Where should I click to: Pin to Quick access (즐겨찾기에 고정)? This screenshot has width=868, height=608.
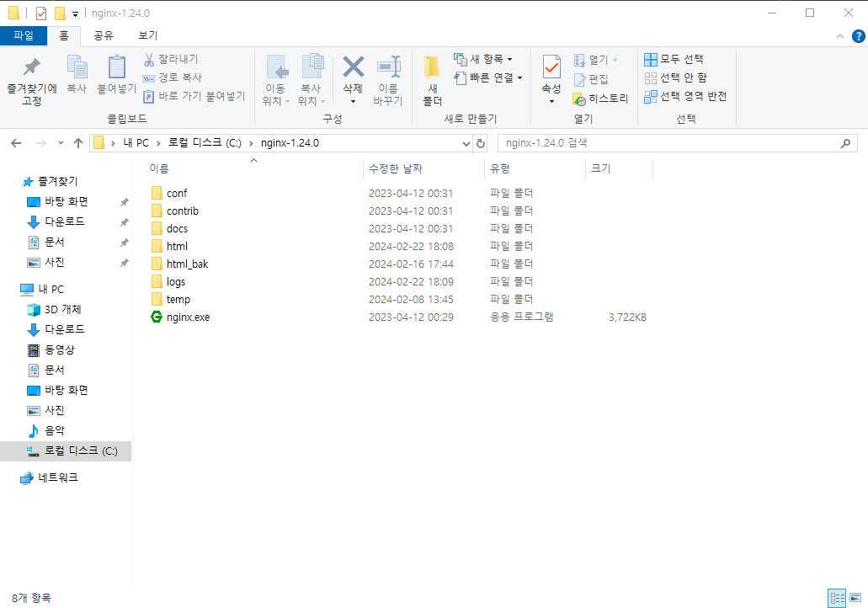point(31,81)
